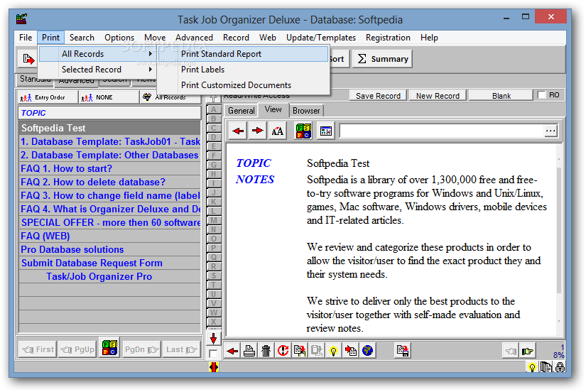Screen dimensions: 586x392
Task: Select 'Submit Database Request Form' record
Action: pos(110,263)
